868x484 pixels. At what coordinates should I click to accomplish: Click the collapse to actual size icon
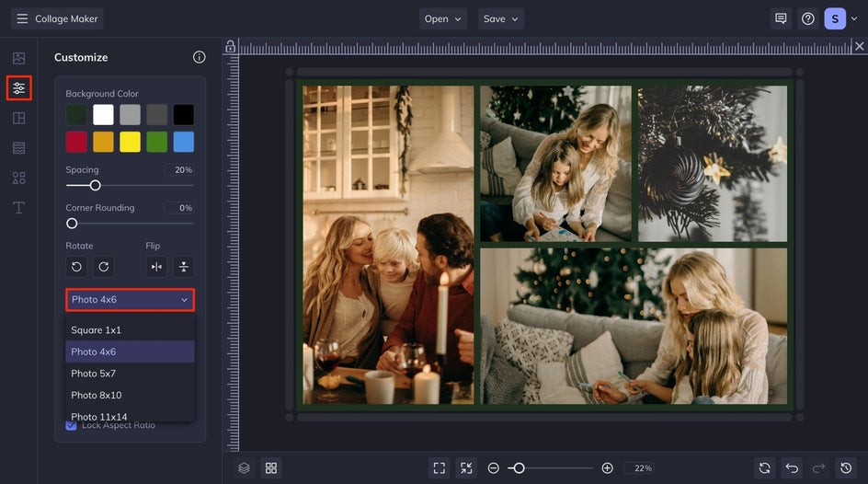pos(467,468)
